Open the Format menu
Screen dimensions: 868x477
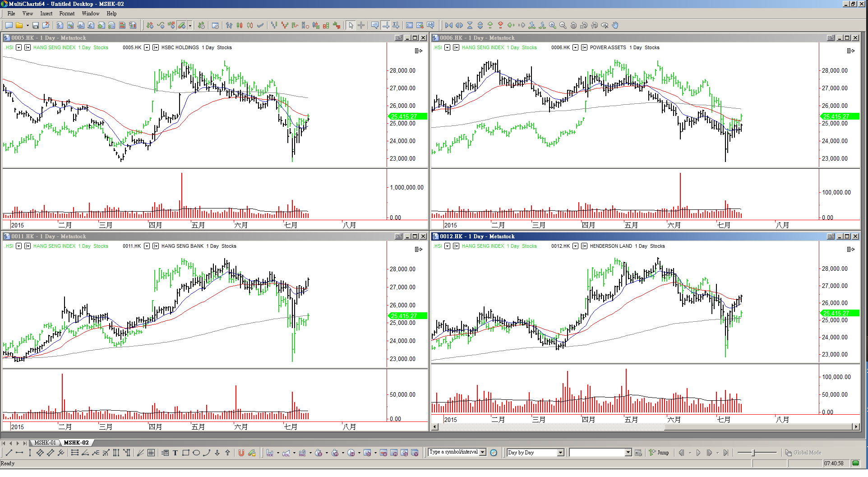tap(67, 14)
